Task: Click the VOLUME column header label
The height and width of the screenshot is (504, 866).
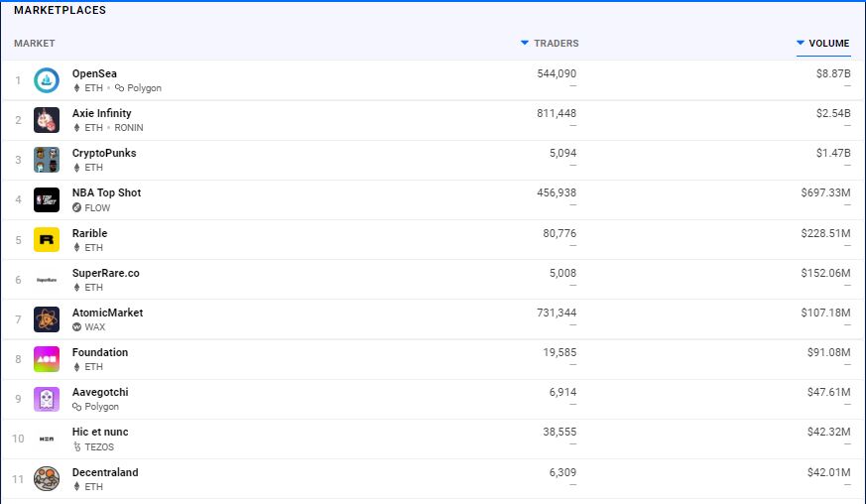Action: coord(829,43)
